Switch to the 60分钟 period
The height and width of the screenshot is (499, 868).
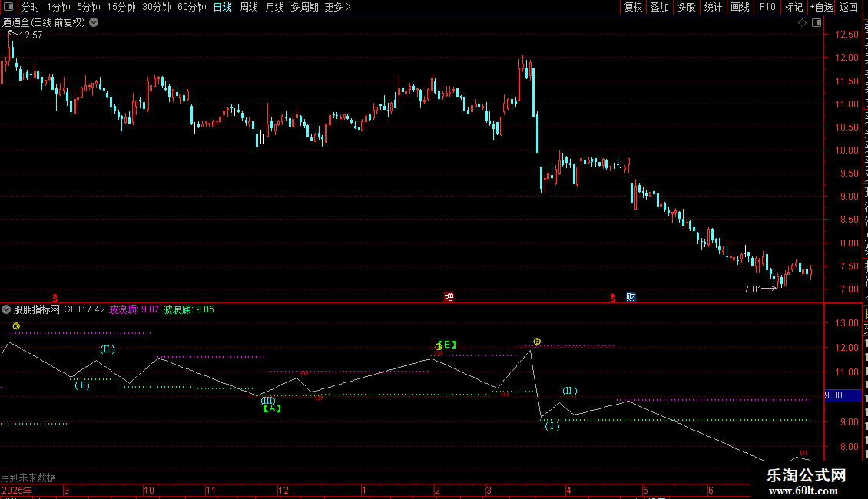click(191, 7)
